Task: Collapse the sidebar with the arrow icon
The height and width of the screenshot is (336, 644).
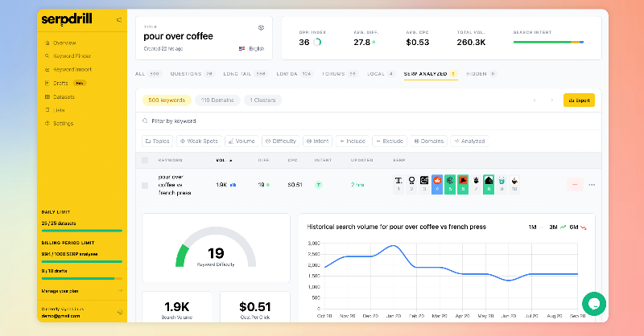Action: [118, 19]
